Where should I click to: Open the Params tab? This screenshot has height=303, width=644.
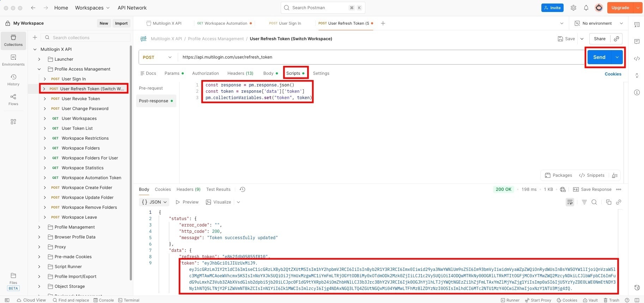174,73
